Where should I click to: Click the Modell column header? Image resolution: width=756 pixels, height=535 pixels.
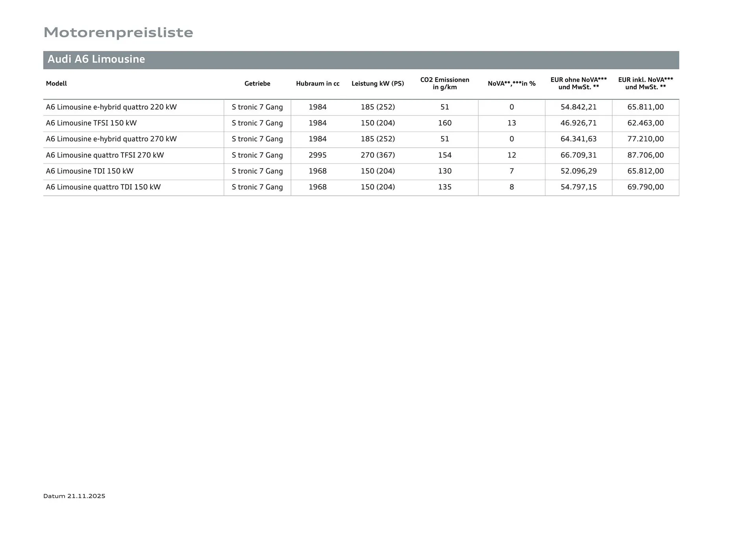[x=56, y=84]
